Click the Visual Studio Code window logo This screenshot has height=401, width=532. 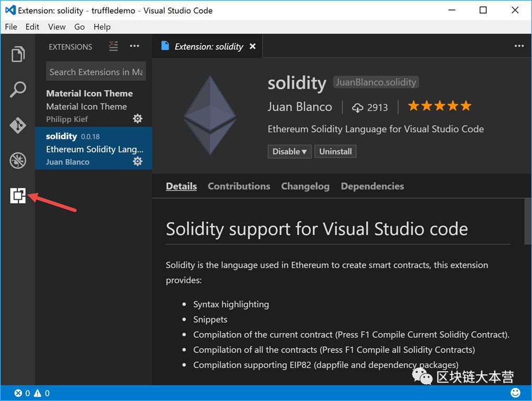pos(10,10)
